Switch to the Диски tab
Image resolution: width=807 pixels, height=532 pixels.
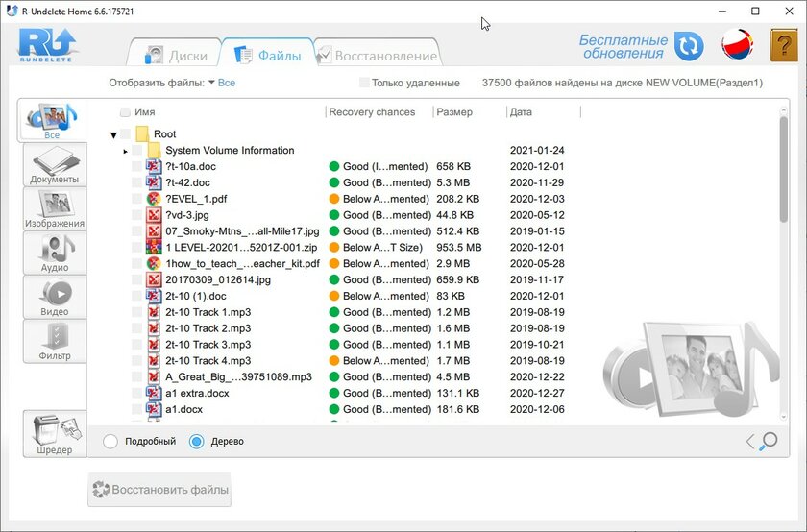[175, 55]
